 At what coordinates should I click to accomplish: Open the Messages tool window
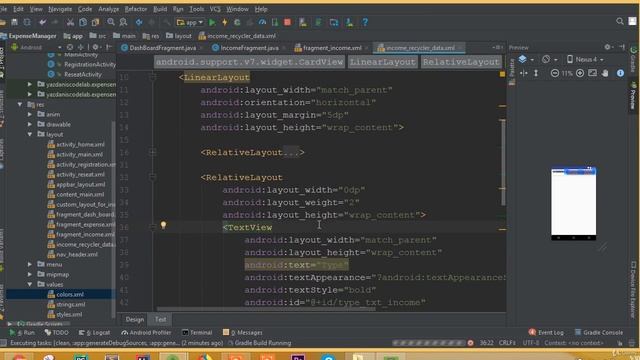pyautogui.click(x=242, y=333)
